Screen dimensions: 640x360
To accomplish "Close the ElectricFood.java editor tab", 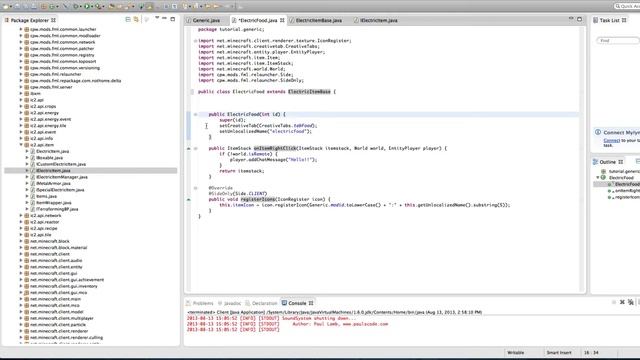I will pyautogui.click(x=282, y=20).
